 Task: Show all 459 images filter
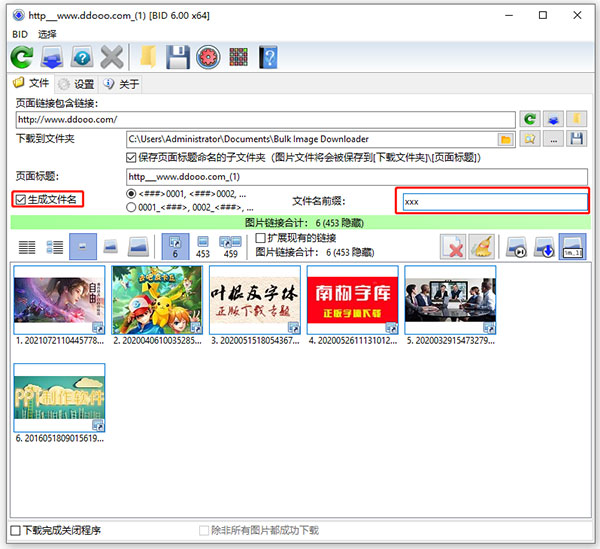(x=230, y=247)
